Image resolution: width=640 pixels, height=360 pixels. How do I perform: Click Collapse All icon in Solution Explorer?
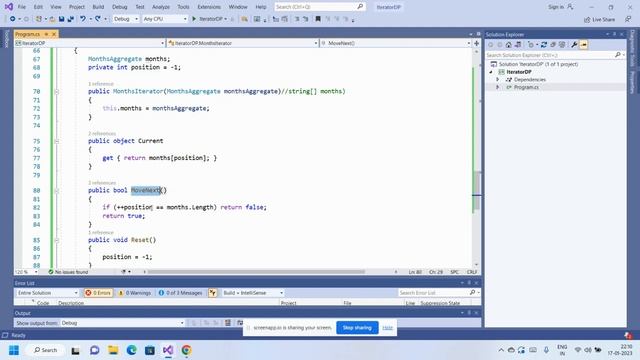pos(553,44)
